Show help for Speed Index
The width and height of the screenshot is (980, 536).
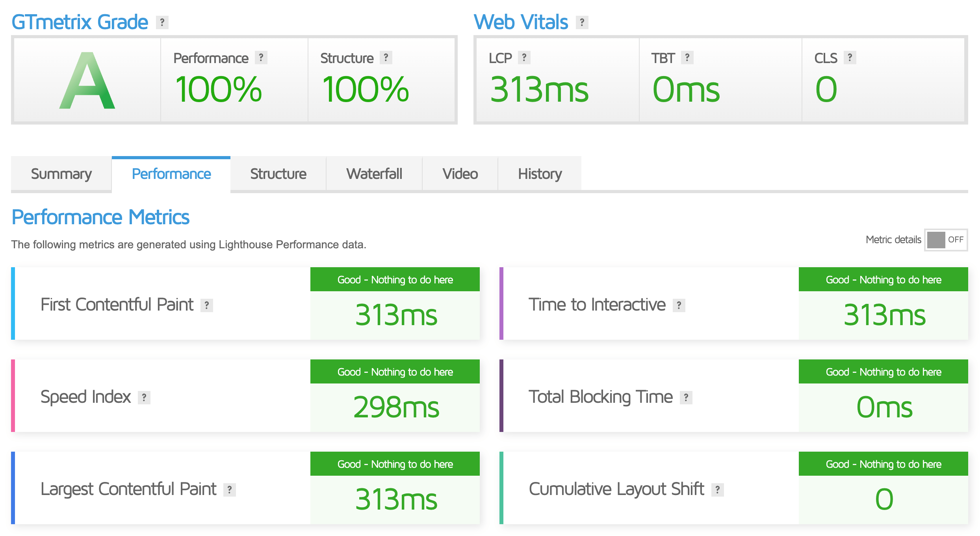(x=144, y=398)
